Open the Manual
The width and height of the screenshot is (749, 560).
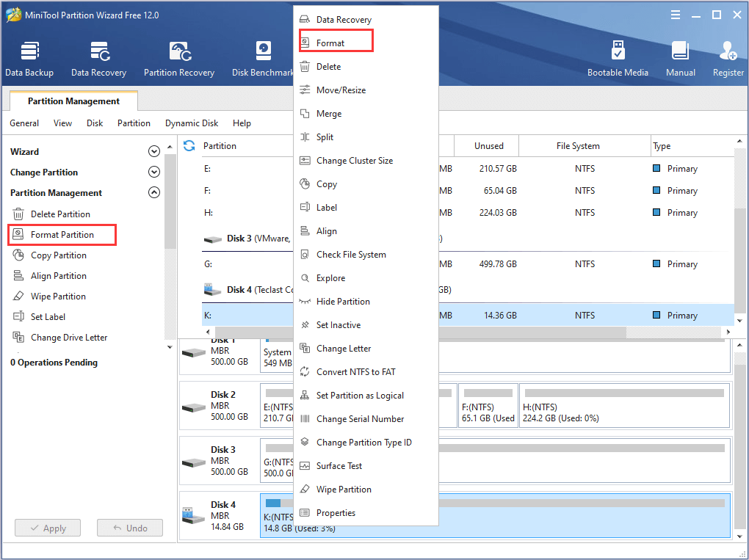click(x=681, y=59)
